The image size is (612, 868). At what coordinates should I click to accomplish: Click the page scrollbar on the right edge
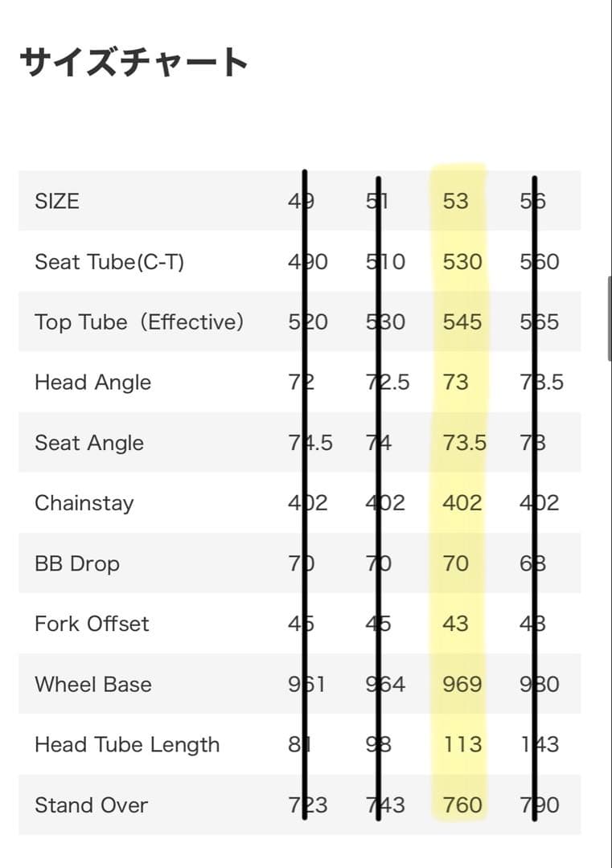click(610, 317)
